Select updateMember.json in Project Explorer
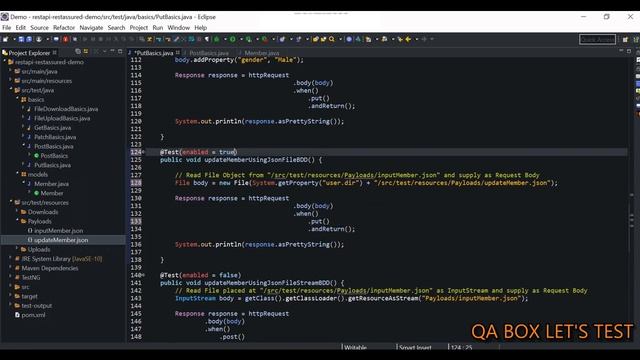The image size is (640, 360). tap(60, 240)
